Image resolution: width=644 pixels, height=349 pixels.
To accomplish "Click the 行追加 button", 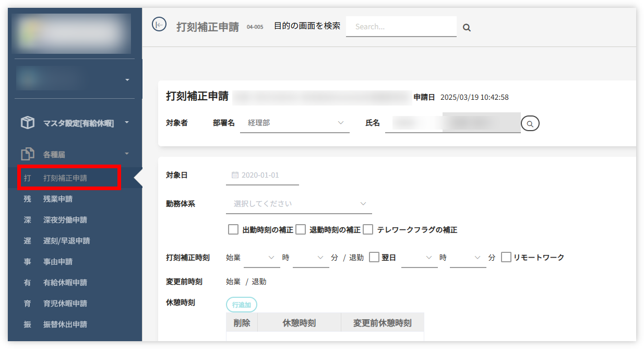I will point(241,305).
